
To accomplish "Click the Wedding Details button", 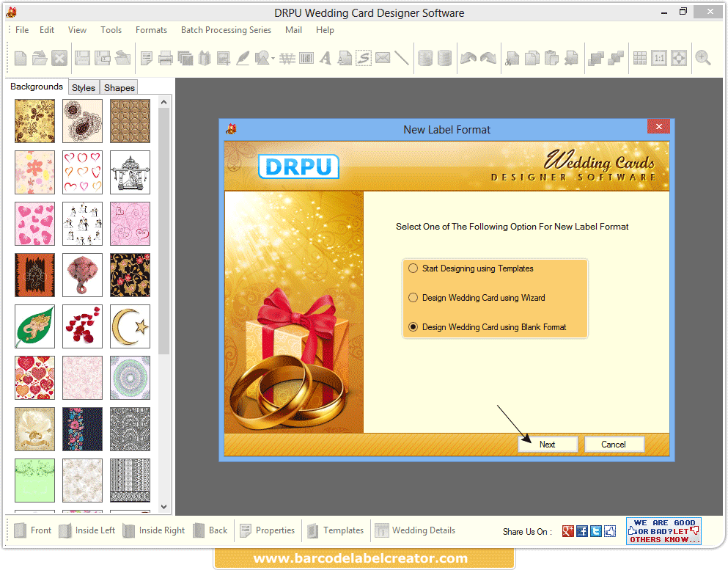I will coord(415,530).
